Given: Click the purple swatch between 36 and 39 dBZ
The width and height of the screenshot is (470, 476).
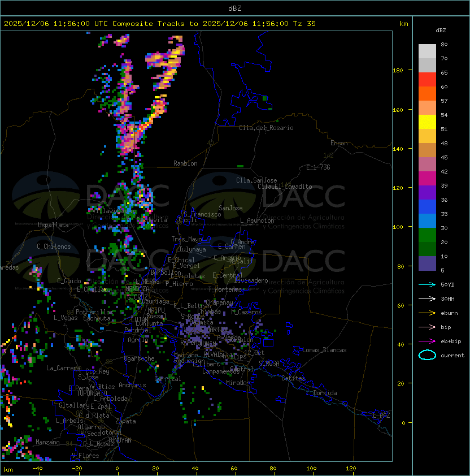Looking at the screenshot, I should (x=427, y=193).
